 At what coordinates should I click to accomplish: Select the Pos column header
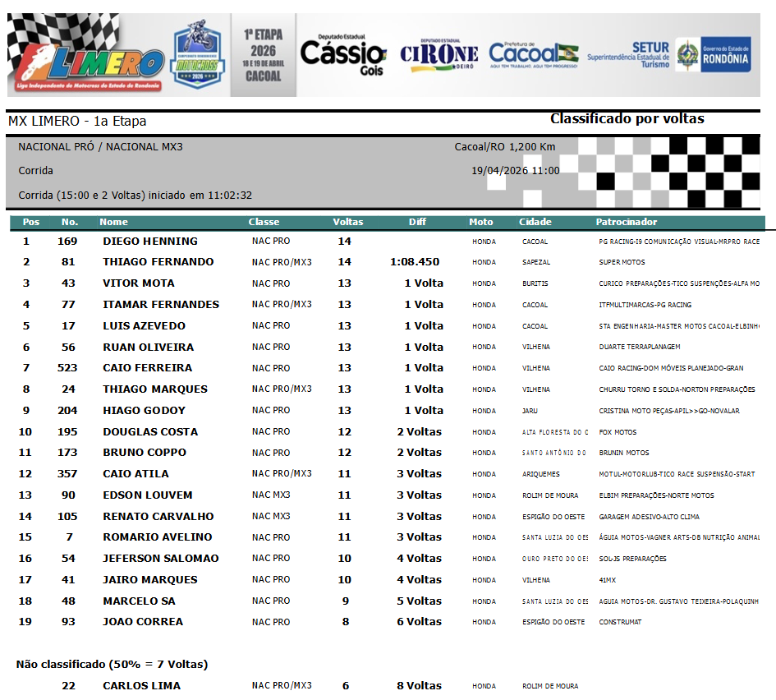pyautogui.click(x=31, y=222)
